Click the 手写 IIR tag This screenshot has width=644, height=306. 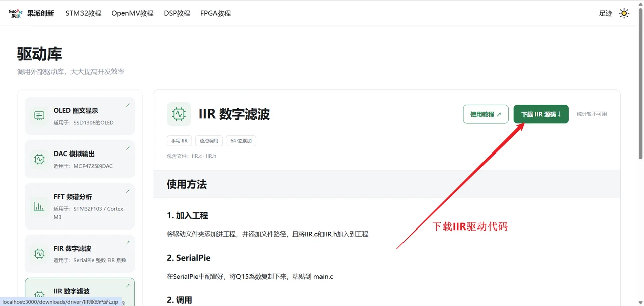(179, 141)
